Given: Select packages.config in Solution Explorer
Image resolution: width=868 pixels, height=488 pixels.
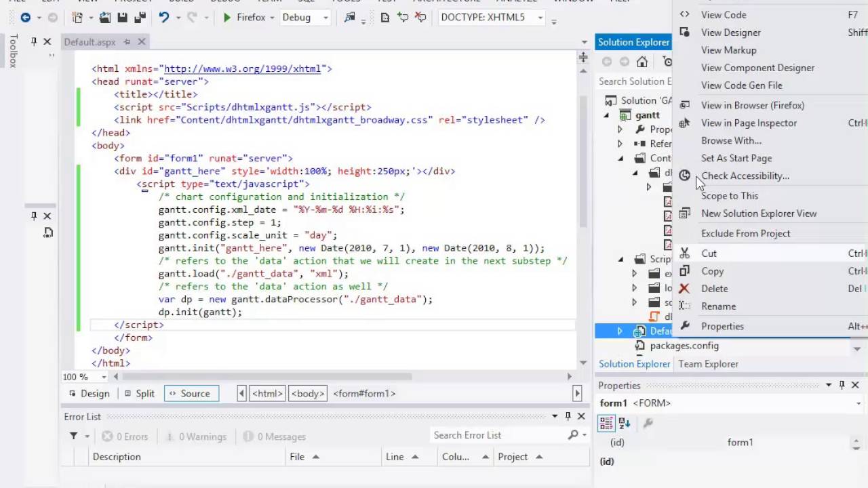Looking at the screenshot, I should 684,346.
